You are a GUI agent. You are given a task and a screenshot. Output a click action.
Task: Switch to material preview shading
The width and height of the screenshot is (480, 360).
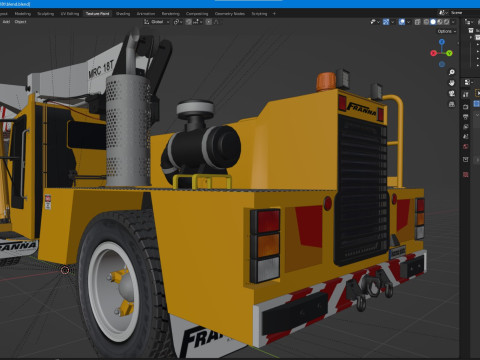440,22
